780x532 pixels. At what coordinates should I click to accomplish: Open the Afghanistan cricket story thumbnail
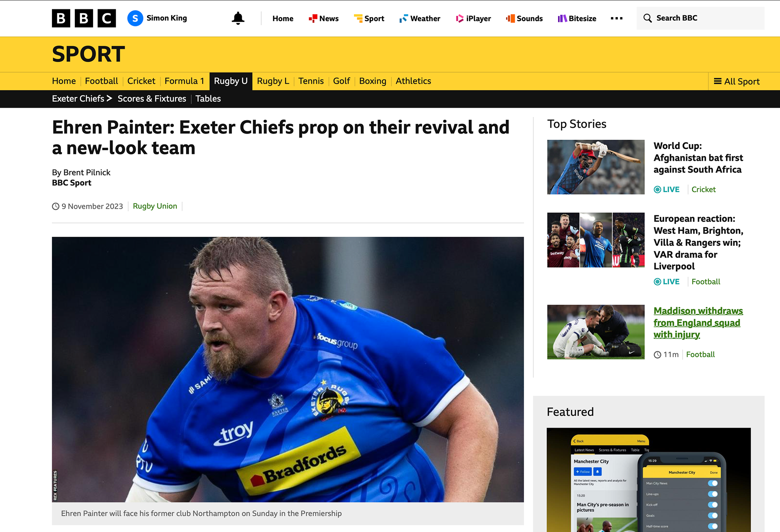[x=596, y=167]
